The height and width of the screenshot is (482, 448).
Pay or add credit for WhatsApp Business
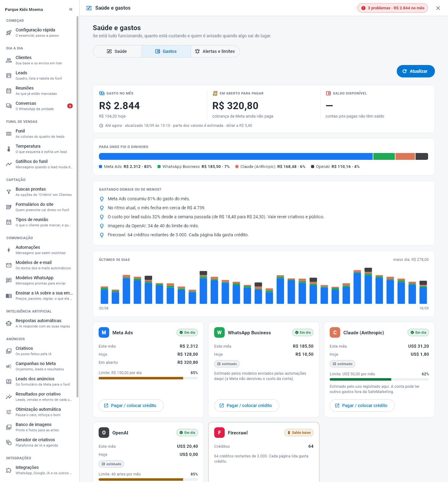247,406
